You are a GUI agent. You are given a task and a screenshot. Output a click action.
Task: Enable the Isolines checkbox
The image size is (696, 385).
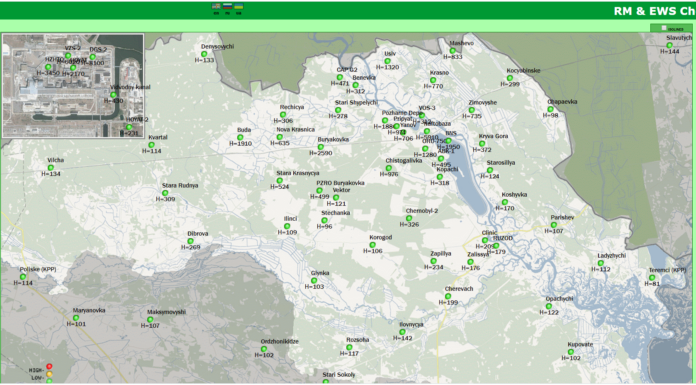click(x=664, y=28)
